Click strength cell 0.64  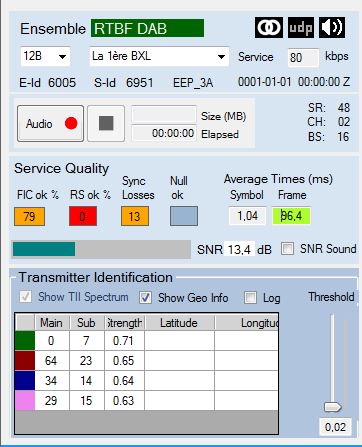(x=124, y=381)
